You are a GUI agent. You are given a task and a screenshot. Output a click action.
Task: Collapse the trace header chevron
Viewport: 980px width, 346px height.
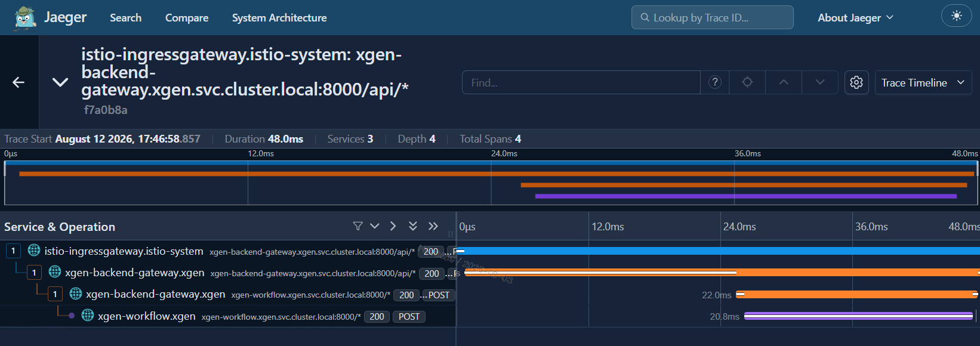pyautogui.click(x=60, y=82)
